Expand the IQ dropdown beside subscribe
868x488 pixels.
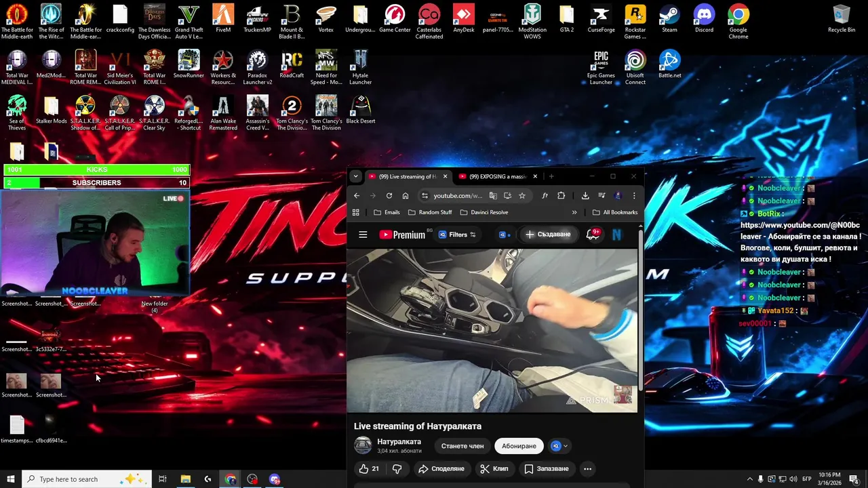[x=559, y=446]
